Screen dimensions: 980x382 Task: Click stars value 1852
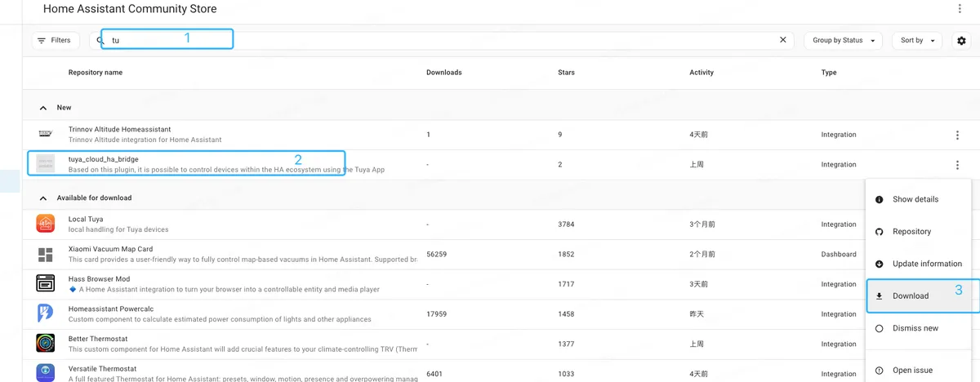[566, 255]
